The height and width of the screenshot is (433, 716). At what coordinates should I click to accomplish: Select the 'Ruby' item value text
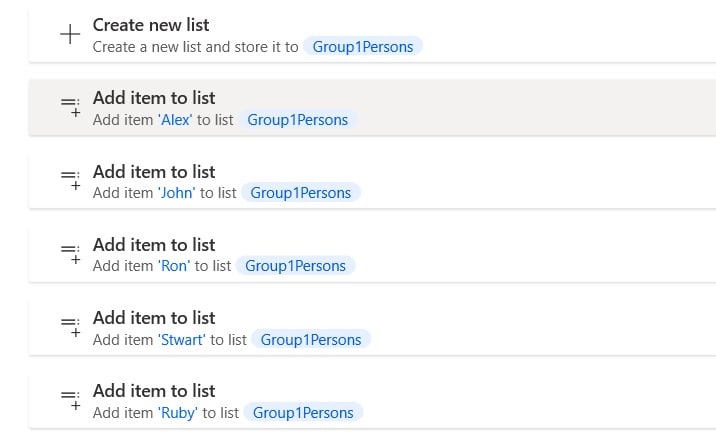pos(178,413)
